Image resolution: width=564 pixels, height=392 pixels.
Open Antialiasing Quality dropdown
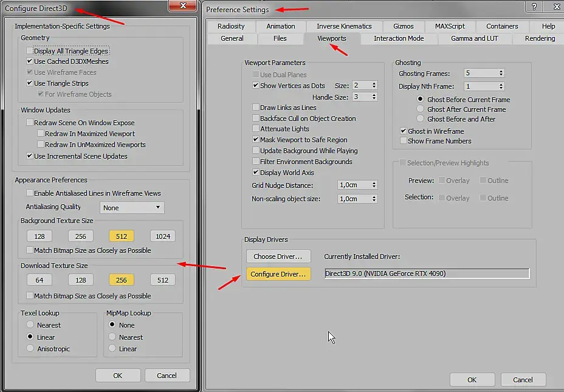coord(132,207)
